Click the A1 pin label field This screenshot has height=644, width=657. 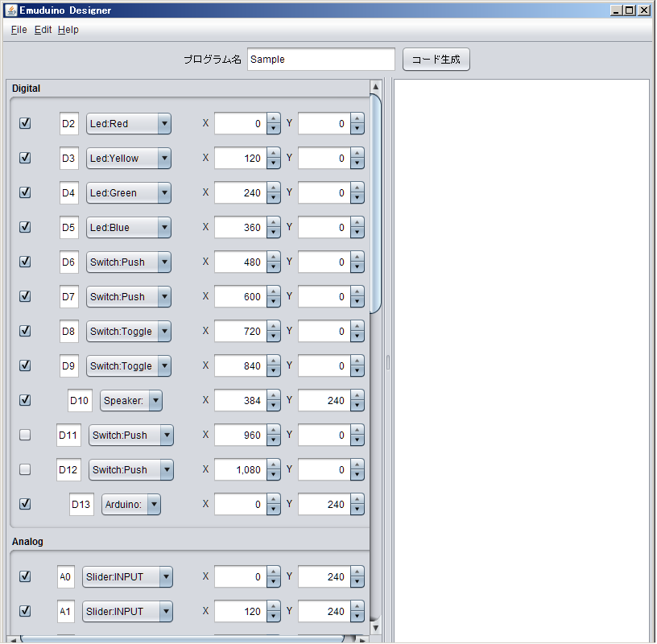[x=65, y=611]
